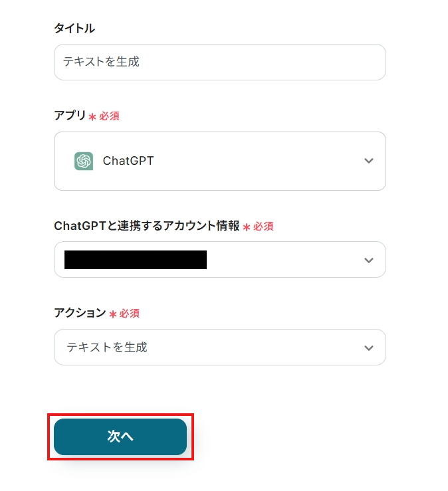448x491 pixels.
Task: Click 必須 marker beside アカウント情報
Action: (263, 227)
